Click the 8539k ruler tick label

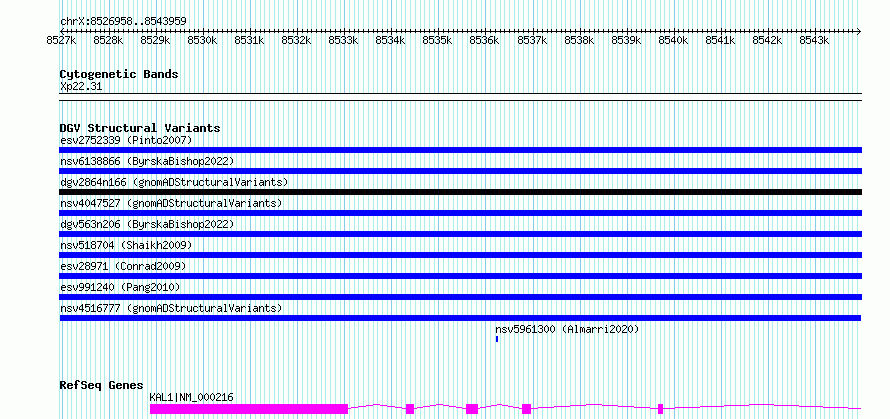[x=627, y=41]
